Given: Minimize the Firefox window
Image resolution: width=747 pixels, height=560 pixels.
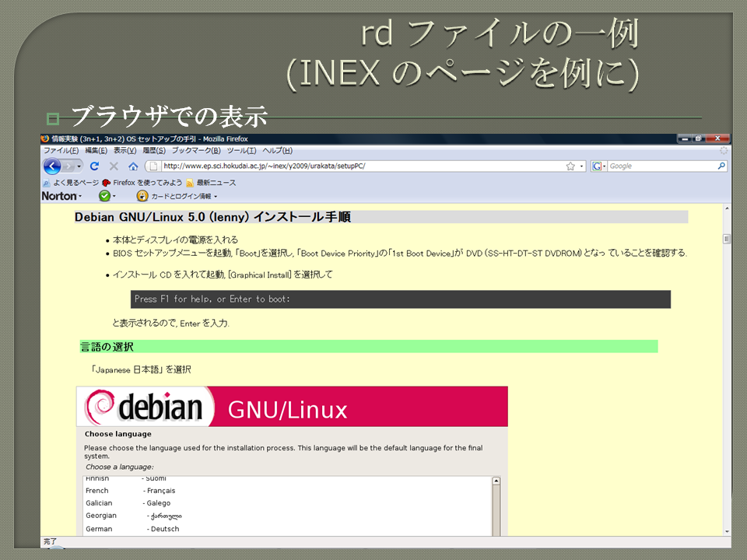Looking at the screenshot, I should (x=685, y=138).
